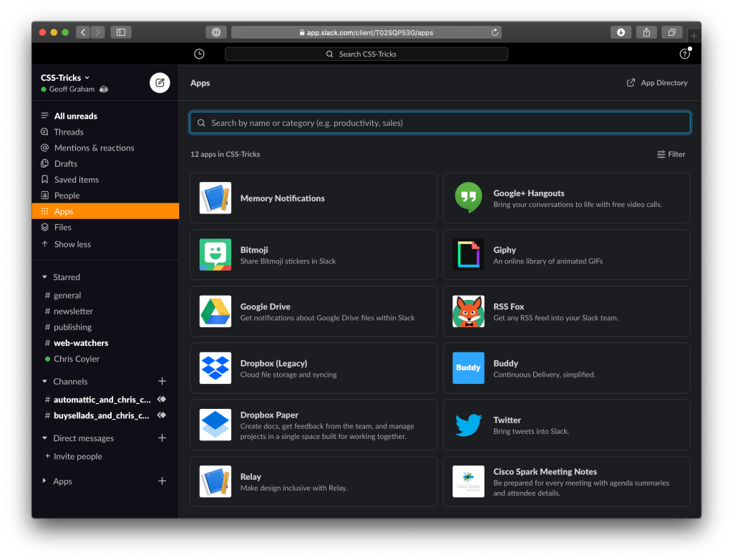
Task: Open the help question mark icon
Action: 684,54
